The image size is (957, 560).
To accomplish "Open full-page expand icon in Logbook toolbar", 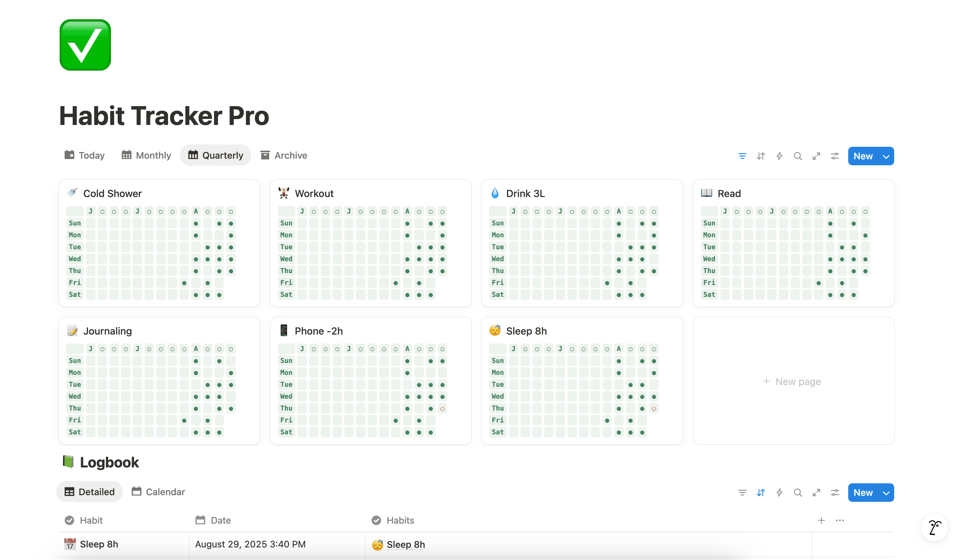I will click(816, 493).
